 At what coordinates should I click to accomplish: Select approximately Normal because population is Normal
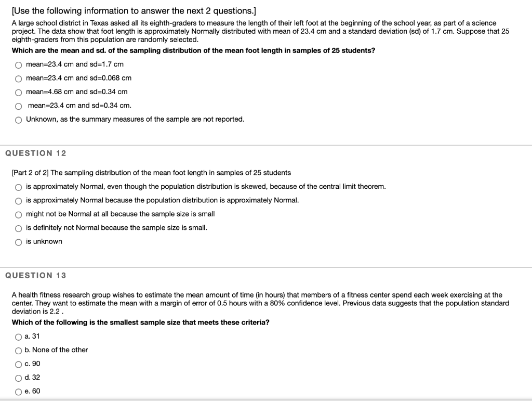19,200
